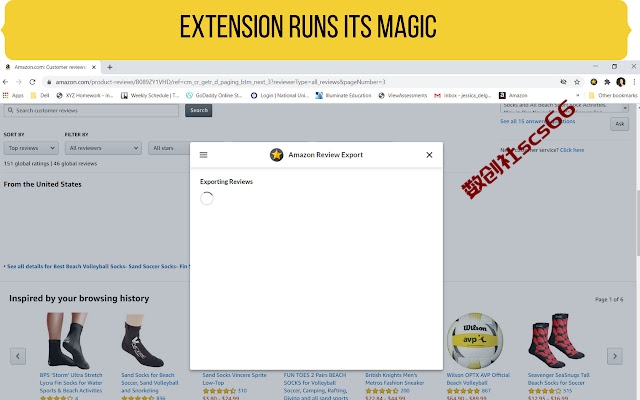
Task: Click the 'From the United States' heading
Action: (42, 184)
